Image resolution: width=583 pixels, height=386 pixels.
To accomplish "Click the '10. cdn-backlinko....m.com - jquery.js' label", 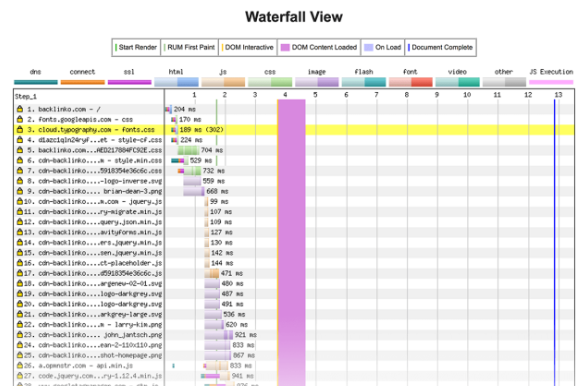I will [93, 201].
